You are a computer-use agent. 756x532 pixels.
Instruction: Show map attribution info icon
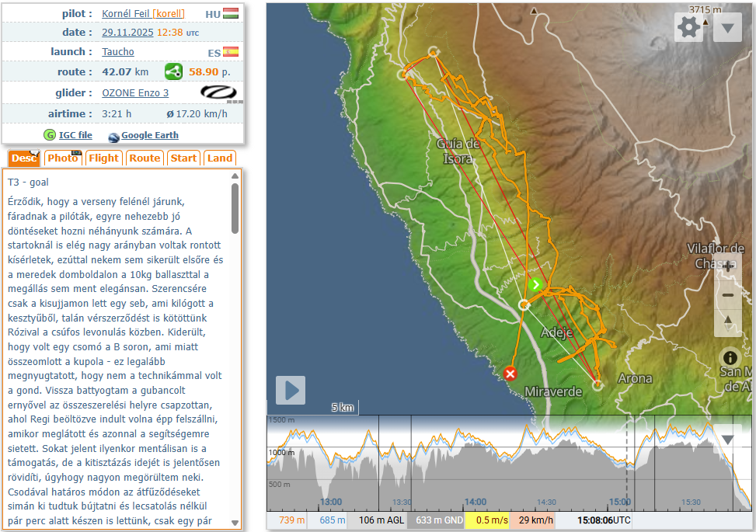tap(730, 358)
